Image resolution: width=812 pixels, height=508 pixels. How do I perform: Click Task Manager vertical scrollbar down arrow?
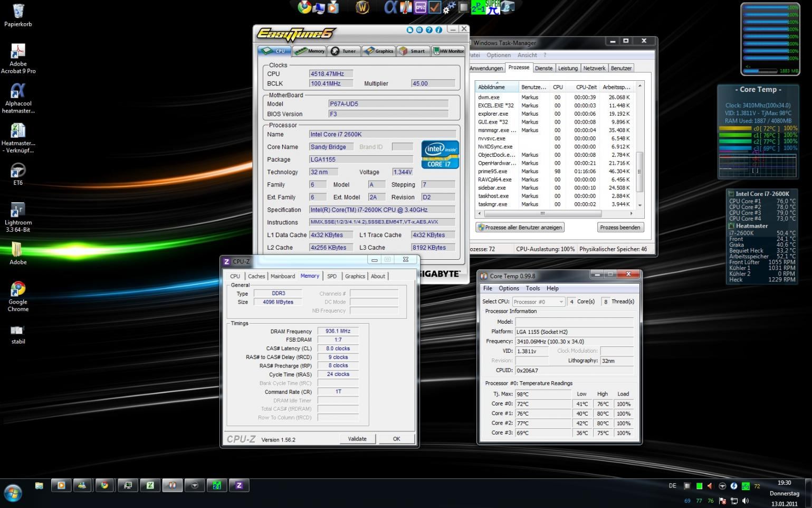pos(640,205)
